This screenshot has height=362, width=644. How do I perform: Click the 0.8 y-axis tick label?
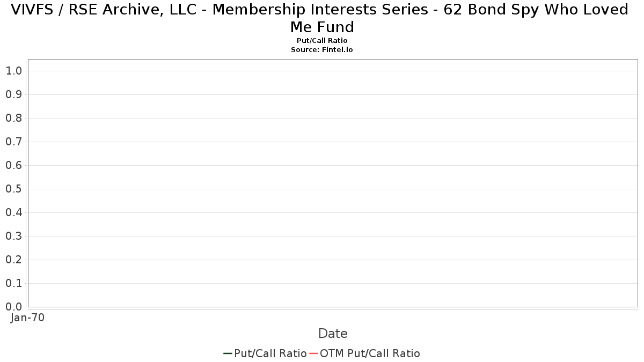13,118
